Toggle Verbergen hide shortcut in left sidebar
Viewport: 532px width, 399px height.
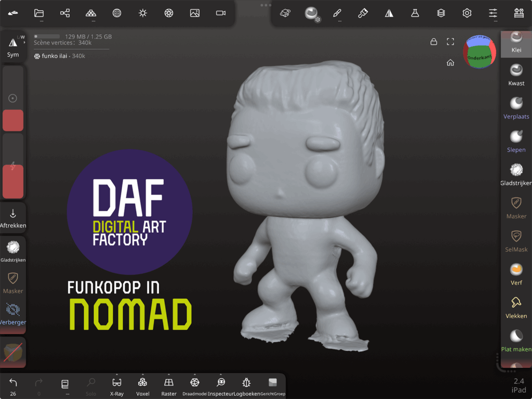click(x=13, y=314)
